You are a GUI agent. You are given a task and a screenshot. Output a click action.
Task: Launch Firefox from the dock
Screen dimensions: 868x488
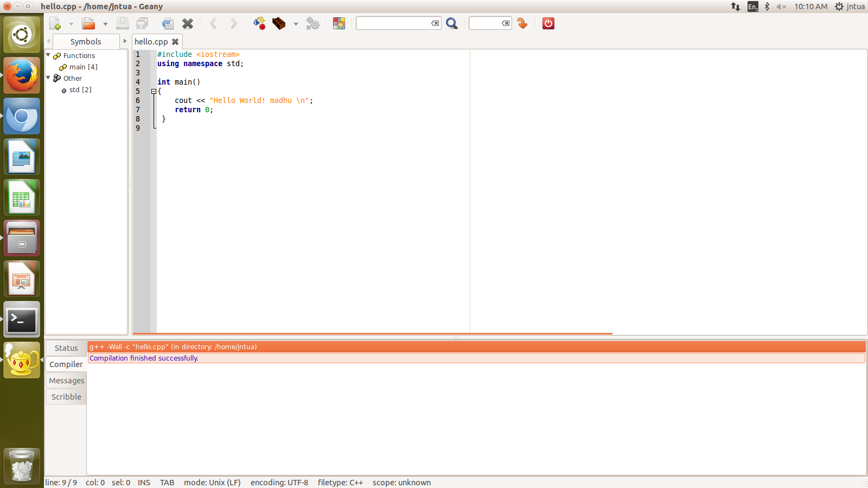22,75
